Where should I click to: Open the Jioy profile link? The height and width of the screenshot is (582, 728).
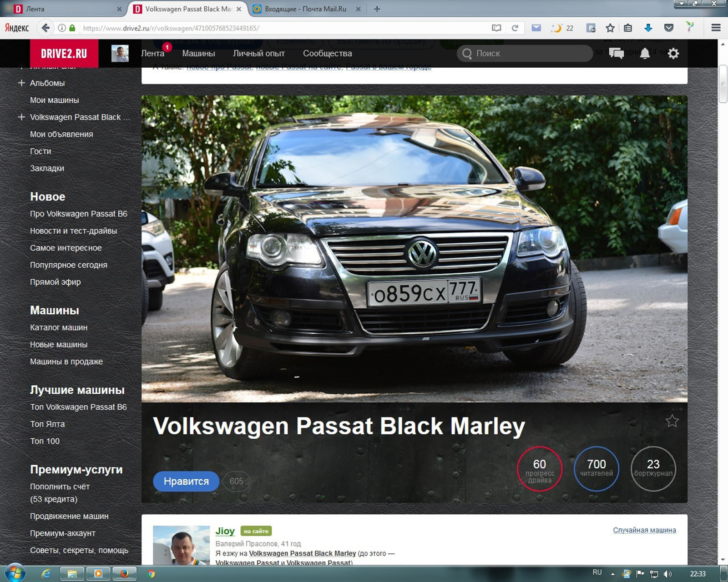point(225,531)
